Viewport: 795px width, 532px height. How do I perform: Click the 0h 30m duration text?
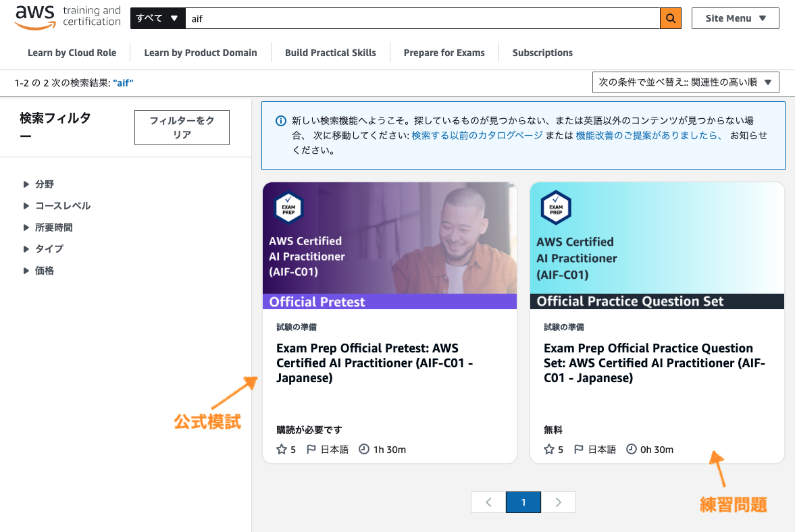pyautogui.click(x=657, y=450)
